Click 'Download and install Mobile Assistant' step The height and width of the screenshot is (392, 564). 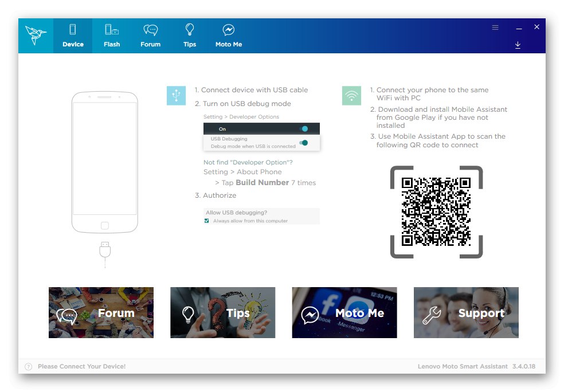click(439, 117)
